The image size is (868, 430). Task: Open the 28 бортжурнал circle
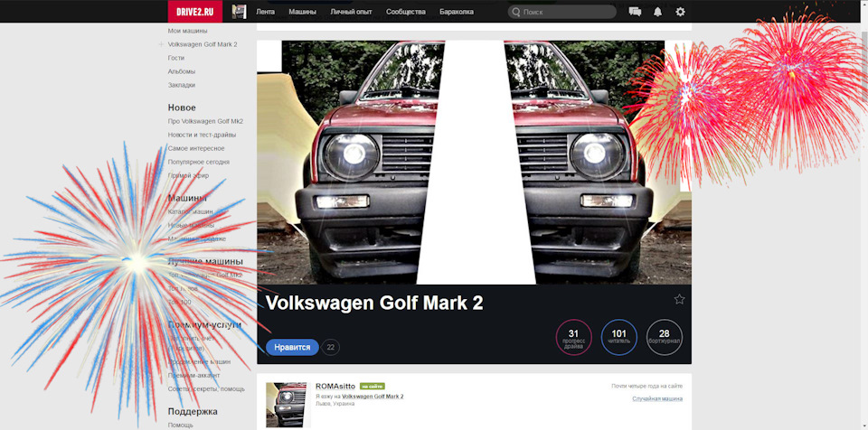665,338
